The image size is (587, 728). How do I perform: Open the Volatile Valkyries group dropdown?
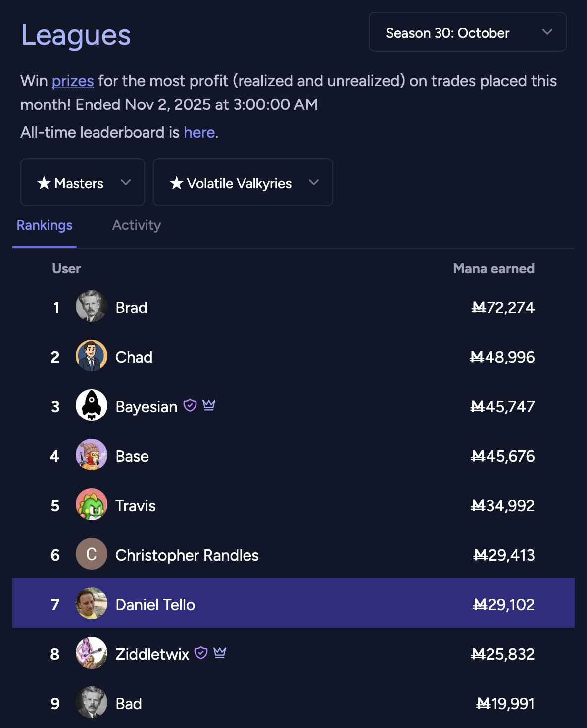click(x=243, y=183)
